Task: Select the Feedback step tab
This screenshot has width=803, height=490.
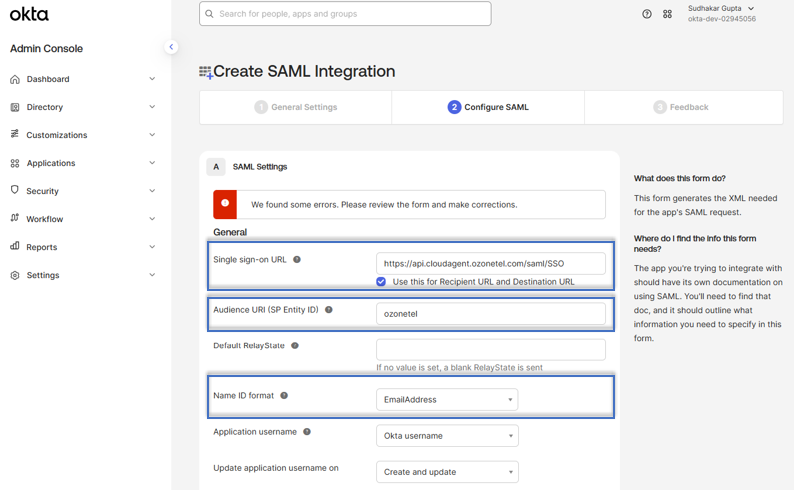Action: [684, 107]
